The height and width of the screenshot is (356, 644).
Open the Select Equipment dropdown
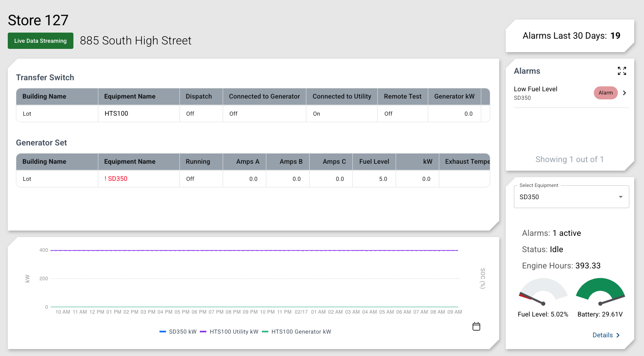pyautogui.click(x=567, y=197)
